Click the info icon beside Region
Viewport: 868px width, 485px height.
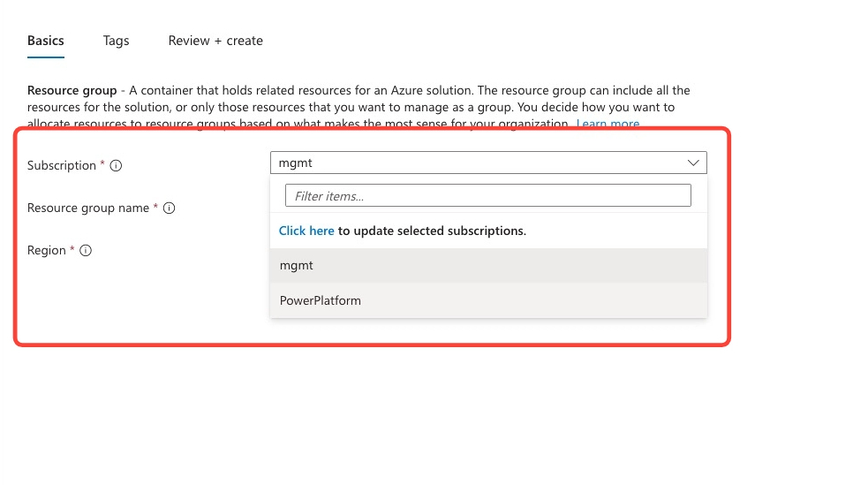point(86,251)
